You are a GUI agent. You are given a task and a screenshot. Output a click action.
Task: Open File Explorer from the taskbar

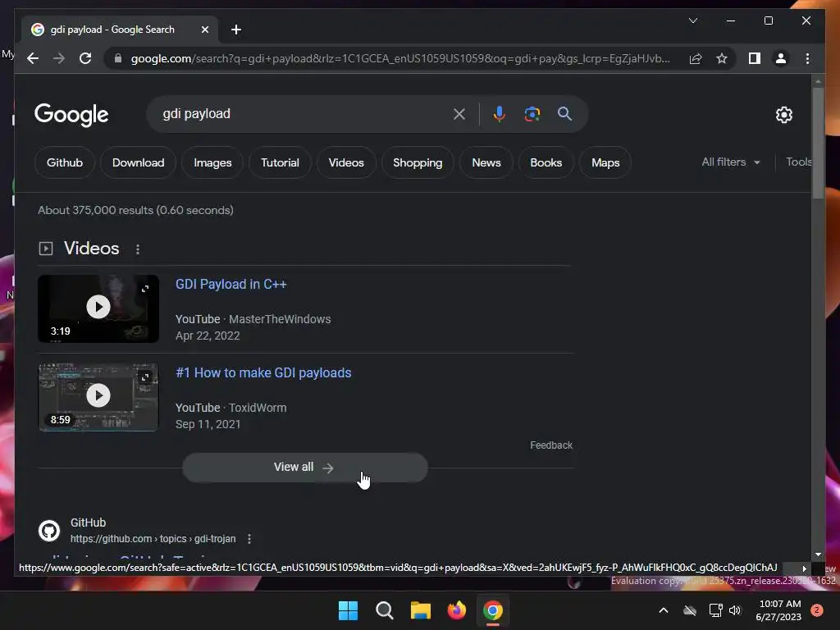pyautogui.click(x=421, y=610)
